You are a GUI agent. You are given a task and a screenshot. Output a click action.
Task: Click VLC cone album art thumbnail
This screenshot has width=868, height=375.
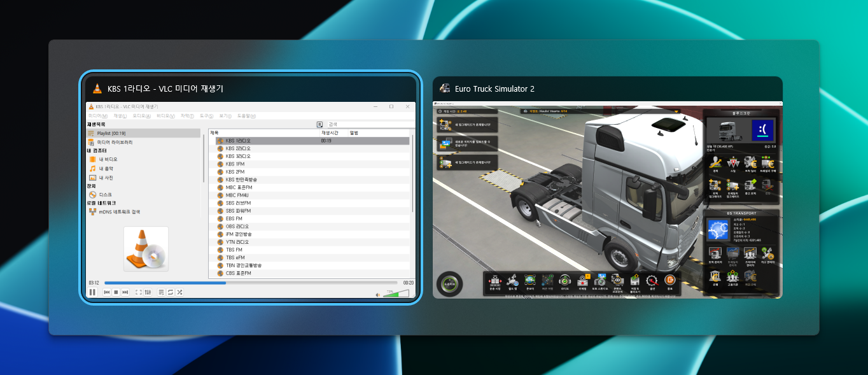point(146,249)
